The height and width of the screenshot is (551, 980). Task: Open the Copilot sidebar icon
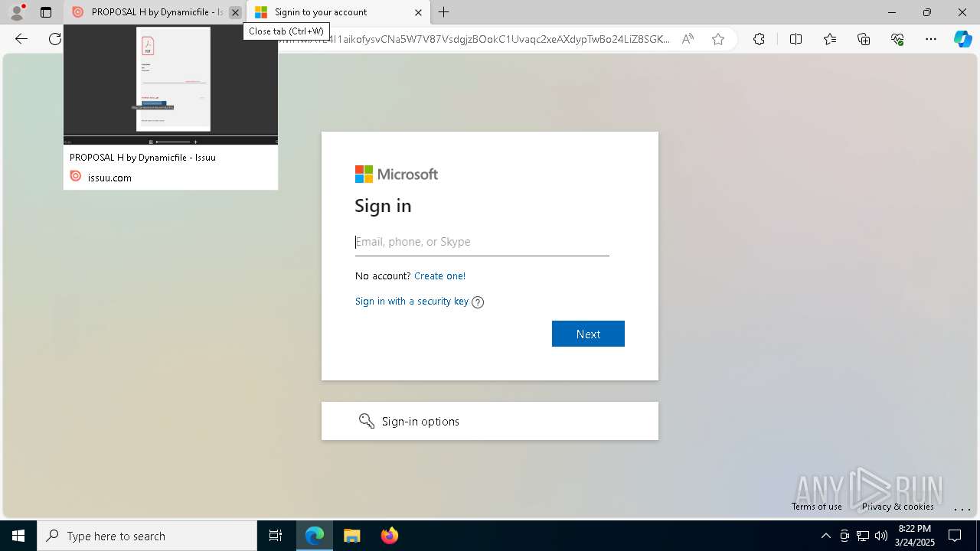click(962, 39)
